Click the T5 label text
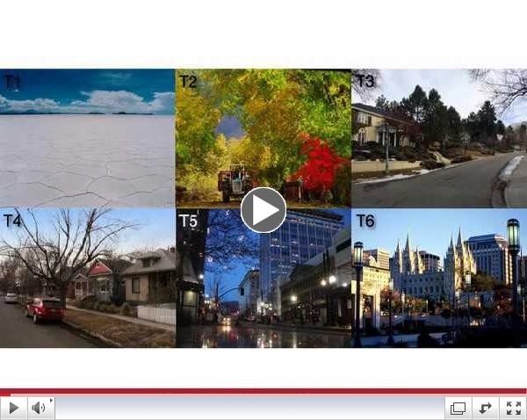This screenshot has height=420, width=527. click(189, 220)
